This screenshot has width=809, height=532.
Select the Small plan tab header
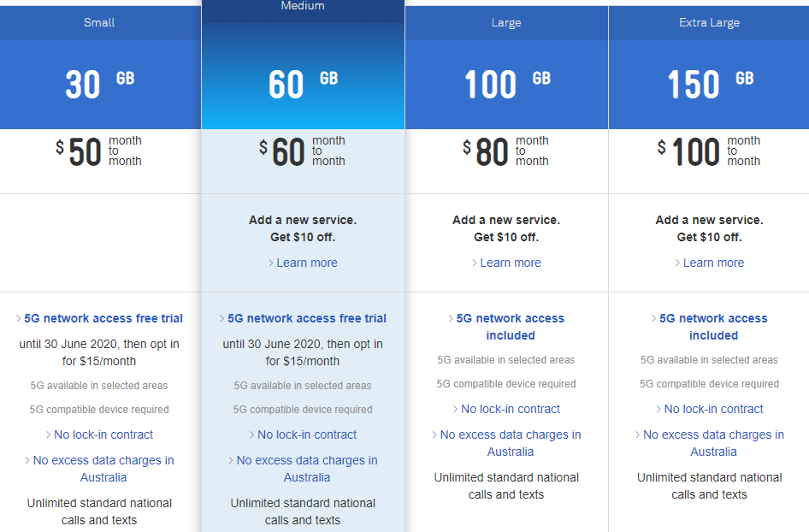99,22
